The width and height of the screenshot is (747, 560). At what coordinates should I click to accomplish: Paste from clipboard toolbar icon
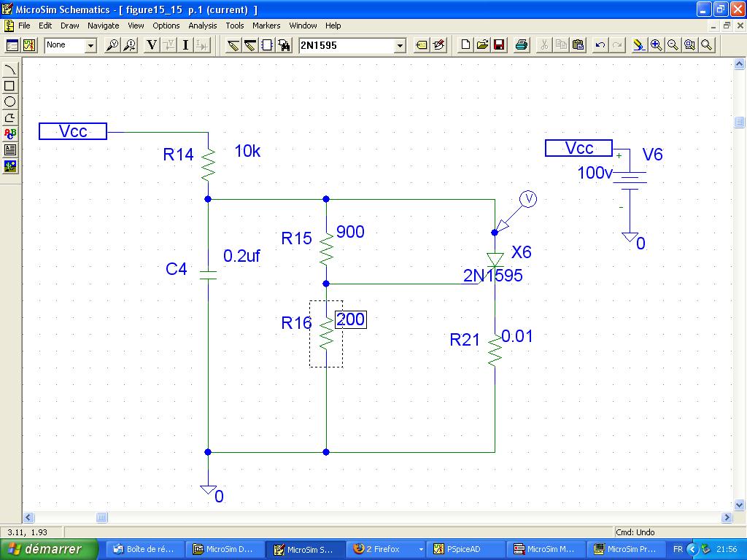point(578,45)
